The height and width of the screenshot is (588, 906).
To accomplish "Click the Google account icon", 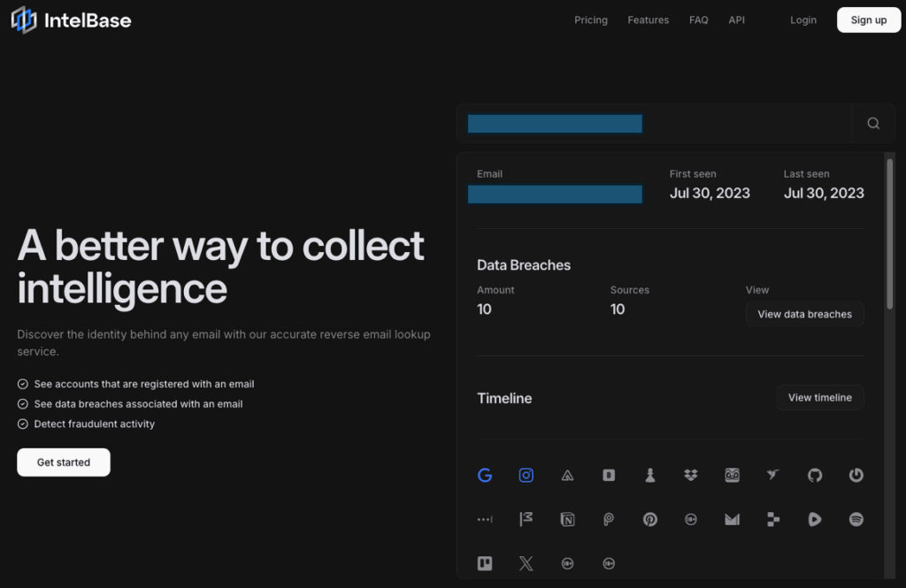I will (485, 475).
